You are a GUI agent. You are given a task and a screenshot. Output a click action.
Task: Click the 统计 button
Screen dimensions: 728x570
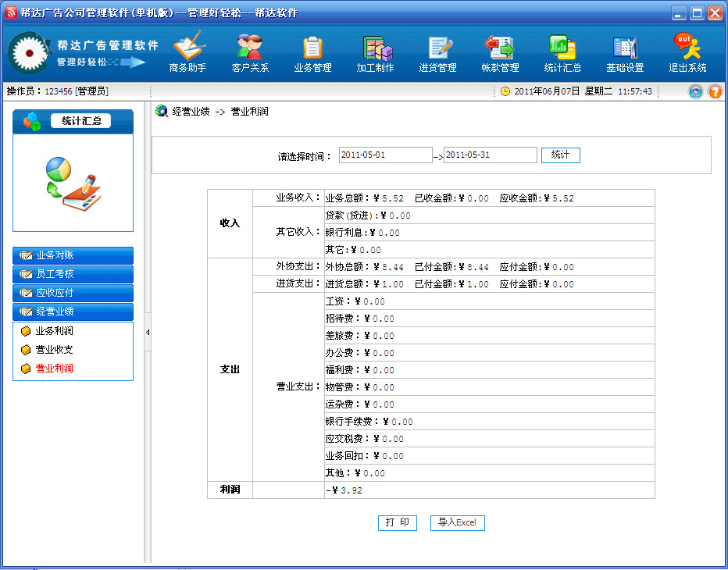pyautogui.click(x=560, y=155)
